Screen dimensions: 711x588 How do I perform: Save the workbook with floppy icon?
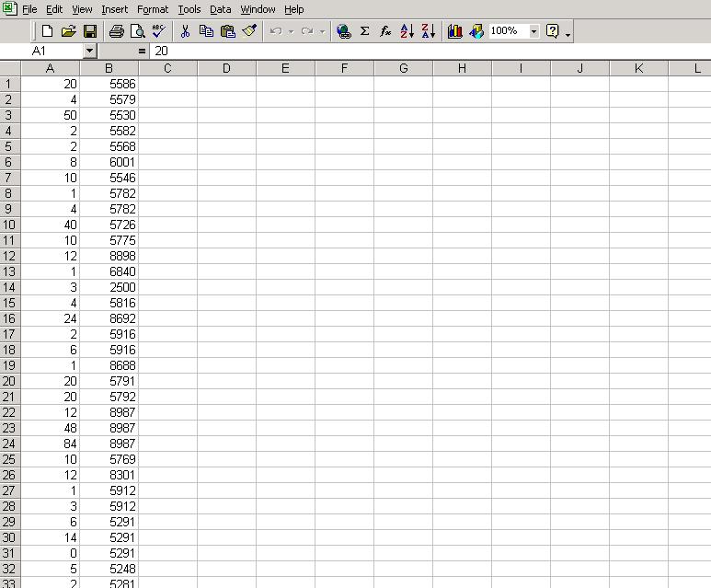[x=90, y=31]
